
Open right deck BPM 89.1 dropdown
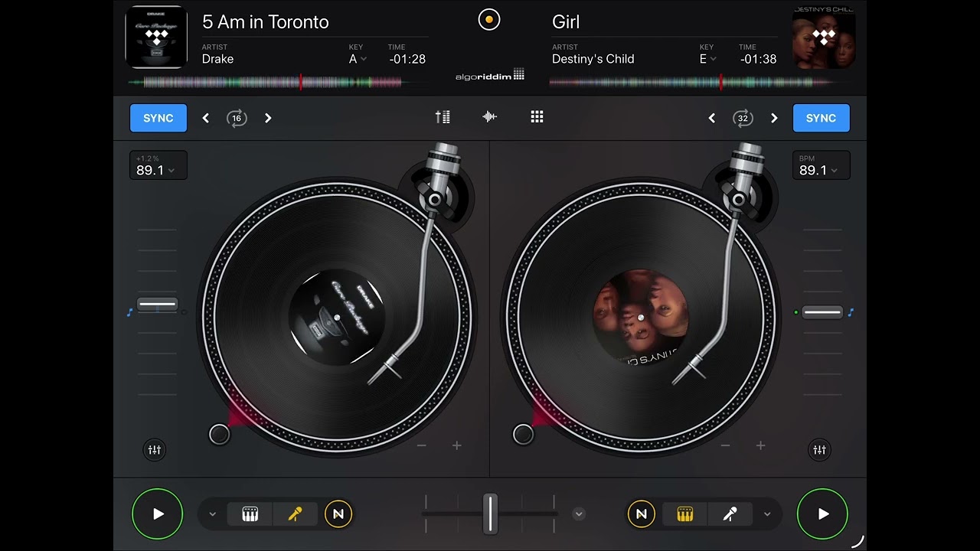pos(821,165)
